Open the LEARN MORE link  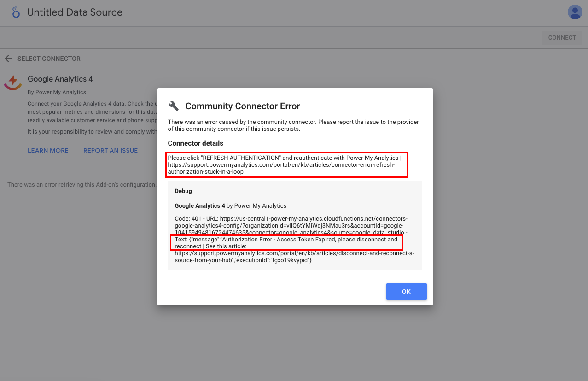tap(48, 151)
